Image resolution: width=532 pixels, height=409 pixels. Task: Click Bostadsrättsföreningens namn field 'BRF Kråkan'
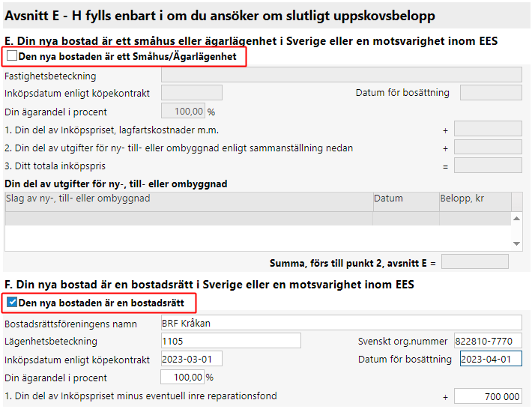pos(342,323)
